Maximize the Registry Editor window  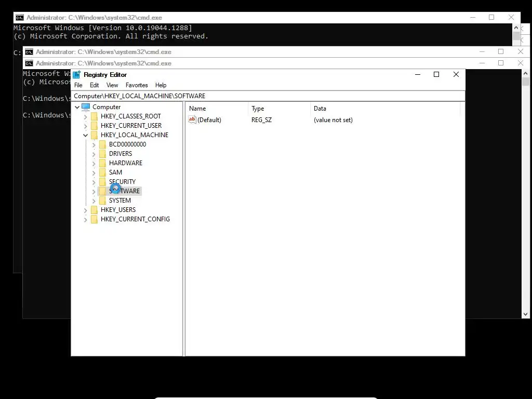[x=436, y=75]
